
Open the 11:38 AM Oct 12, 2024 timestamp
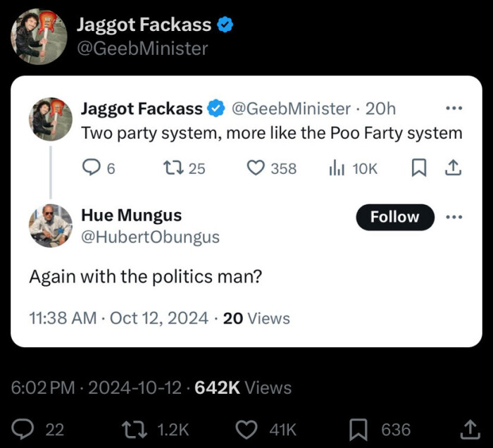click(119, 318)
